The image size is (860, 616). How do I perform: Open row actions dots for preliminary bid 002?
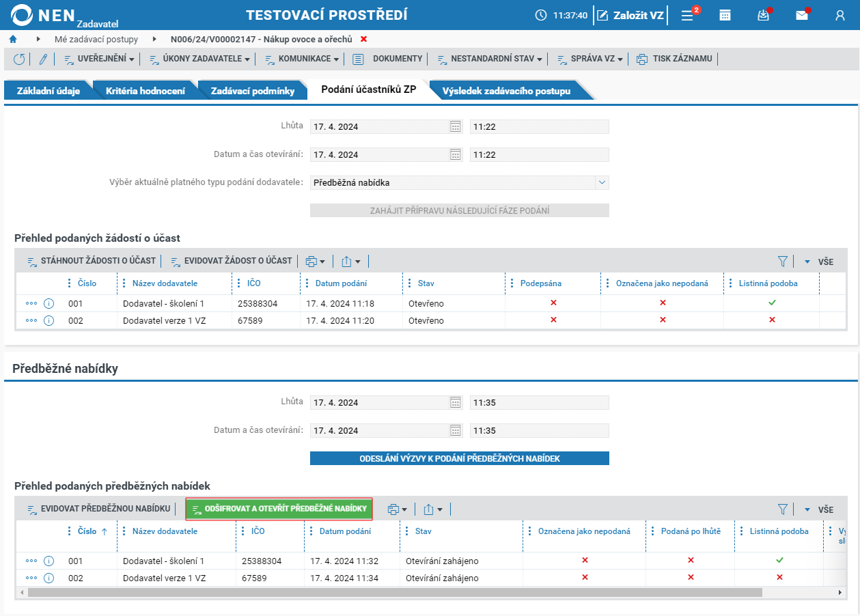[31, 578]
